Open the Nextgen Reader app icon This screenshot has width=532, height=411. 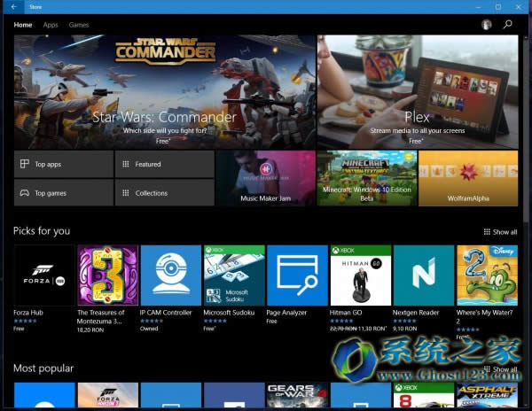[423, 275]
